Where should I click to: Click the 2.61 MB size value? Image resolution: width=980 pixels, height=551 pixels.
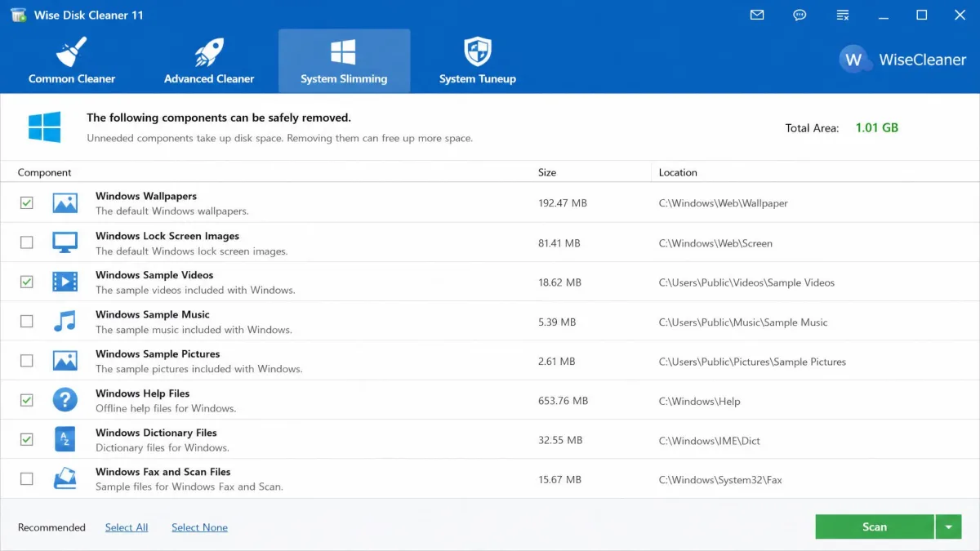pos(557,362)
